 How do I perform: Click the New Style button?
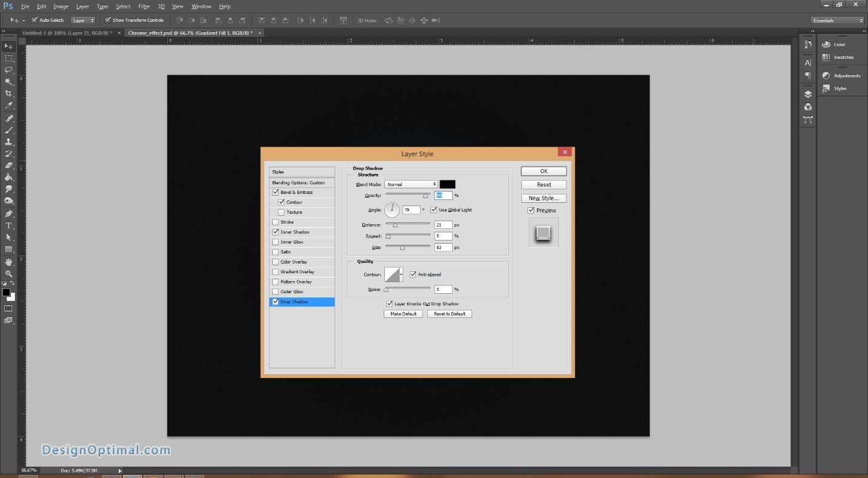click(544, 198)
